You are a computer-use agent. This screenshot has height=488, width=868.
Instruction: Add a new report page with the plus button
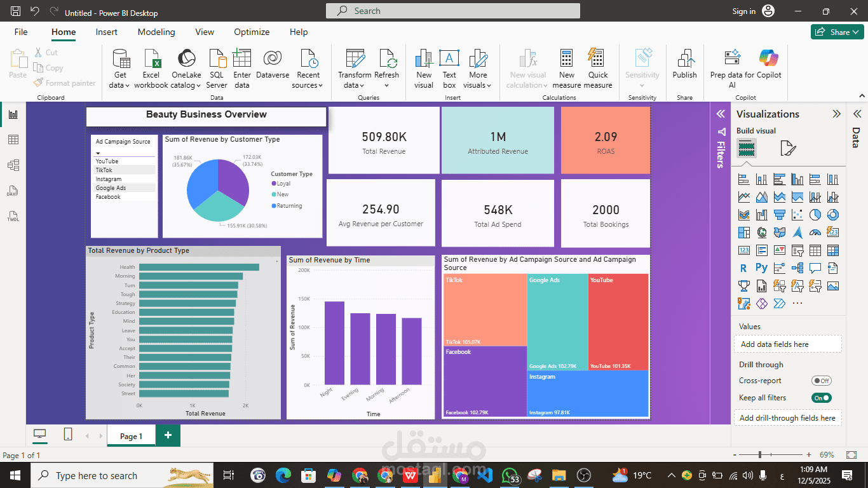coord(166,435)
